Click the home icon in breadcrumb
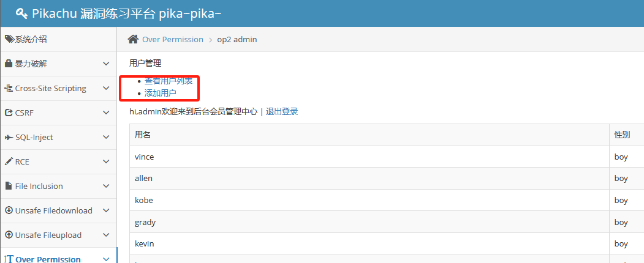The width and height of the screenshot is (644, 263). pos(133,39)
